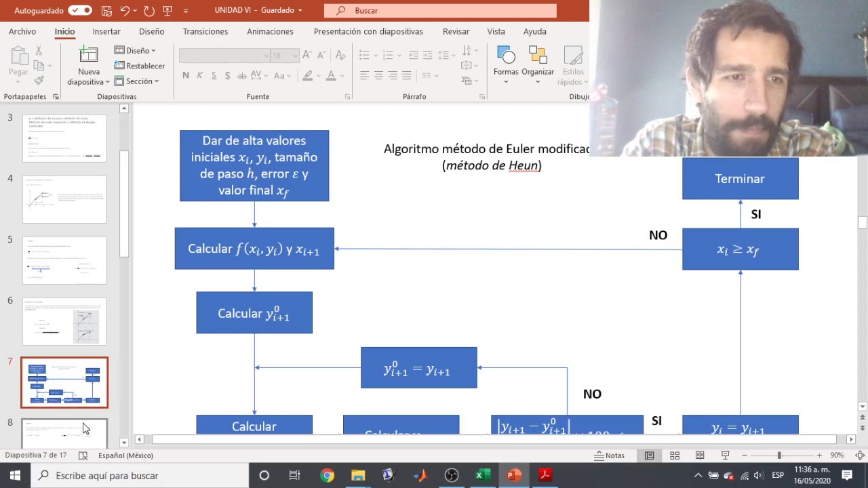Screen dimensions: 868x488
Task: Open the Sección dropdown
Action: pyautogui.click(x=136, y=81)
